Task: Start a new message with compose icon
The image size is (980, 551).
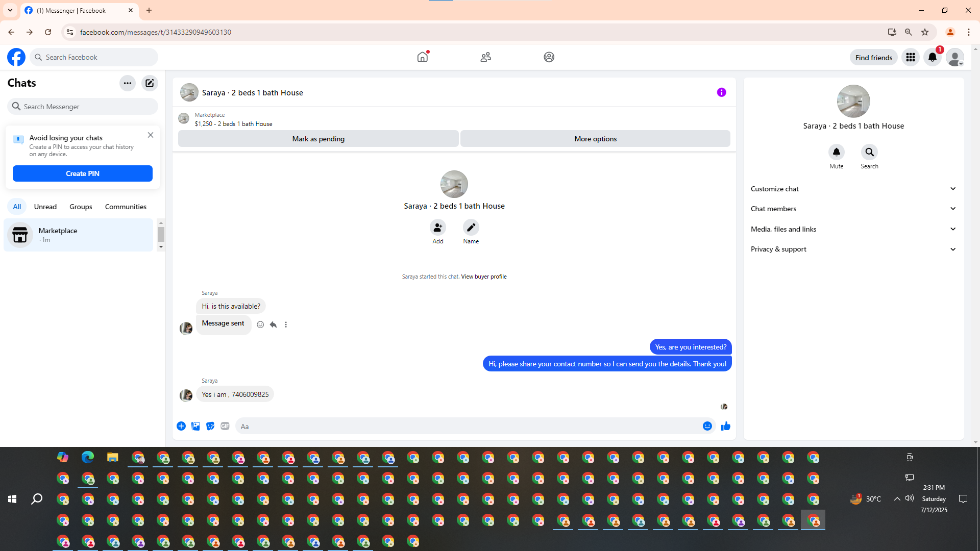Action: (150, 83)
